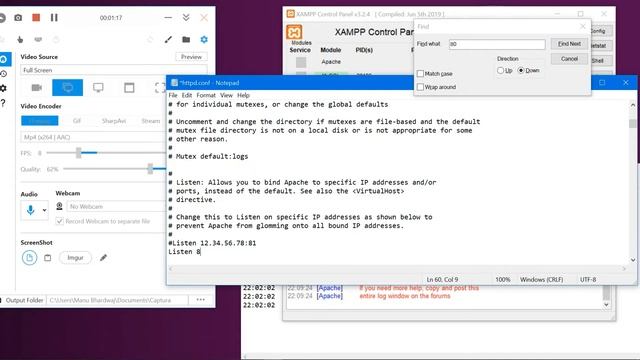
Task: Open the sidebar gear configuration icon
Action: [3, 88]
